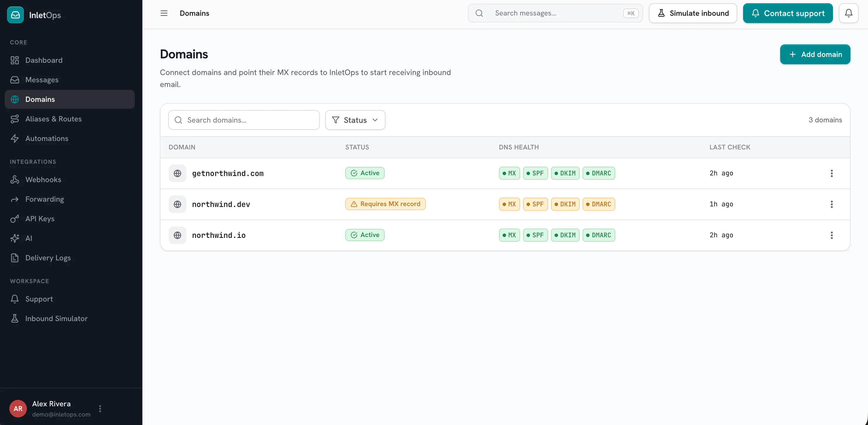Open Aliases & Routes in the sidebar
868x425 pixels.
(70, 119)
